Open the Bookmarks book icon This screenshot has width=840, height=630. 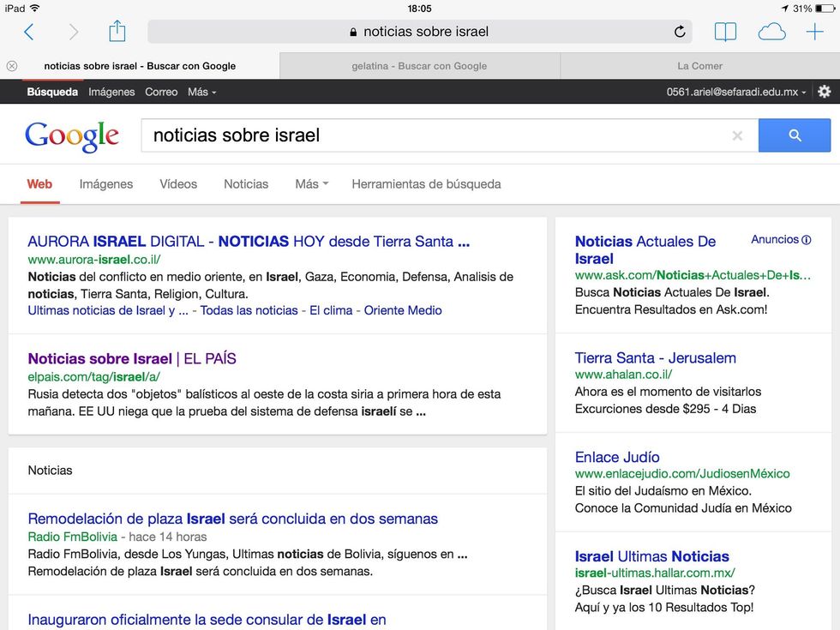pyautogui.click(x=725, y=32)
